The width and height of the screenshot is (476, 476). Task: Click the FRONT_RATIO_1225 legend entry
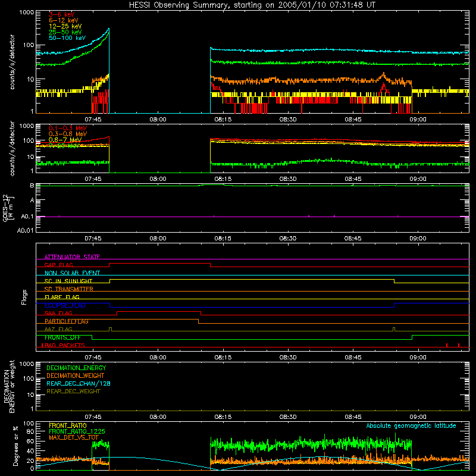(77, 431)
